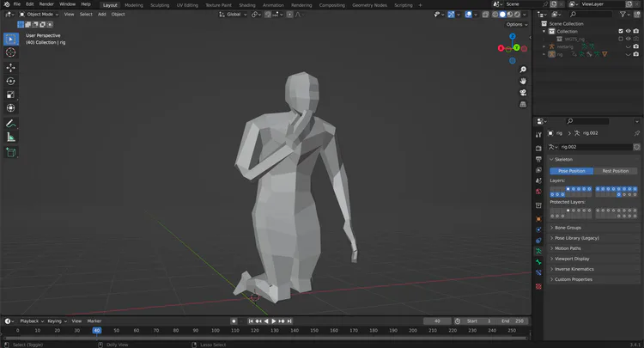
Task: Open the Scene properties tab
Action: (538, 180)
